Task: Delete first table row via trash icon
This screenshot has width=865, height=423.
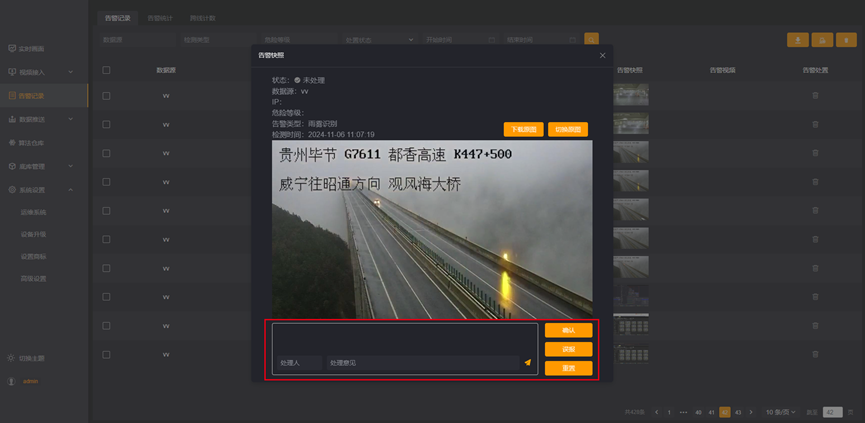Action: (815, 95)
